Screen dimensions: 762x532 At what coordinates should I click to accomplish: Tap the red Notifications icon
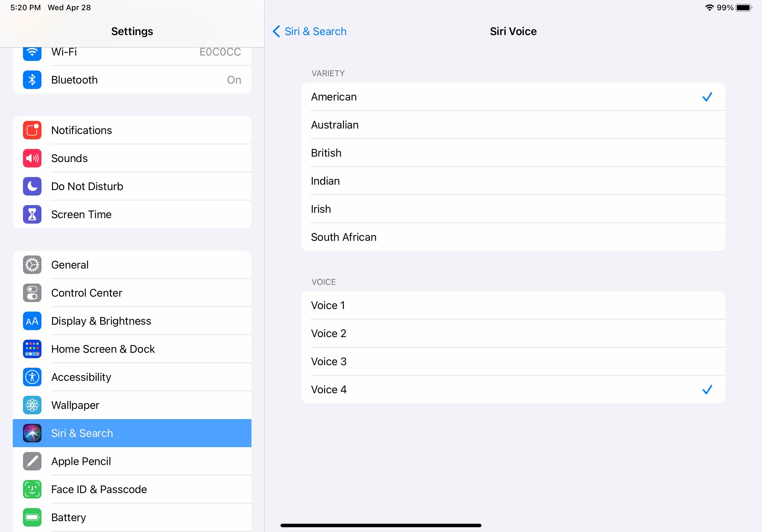[32, 130]
